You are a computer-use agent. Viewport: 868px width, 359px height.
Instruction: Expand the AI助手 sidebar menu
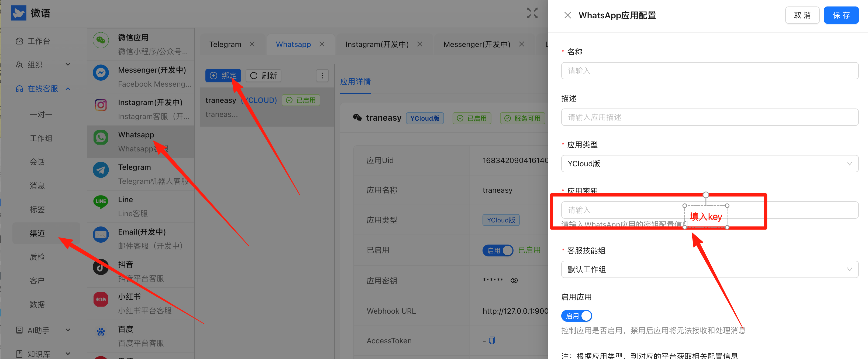coord(68,330)
